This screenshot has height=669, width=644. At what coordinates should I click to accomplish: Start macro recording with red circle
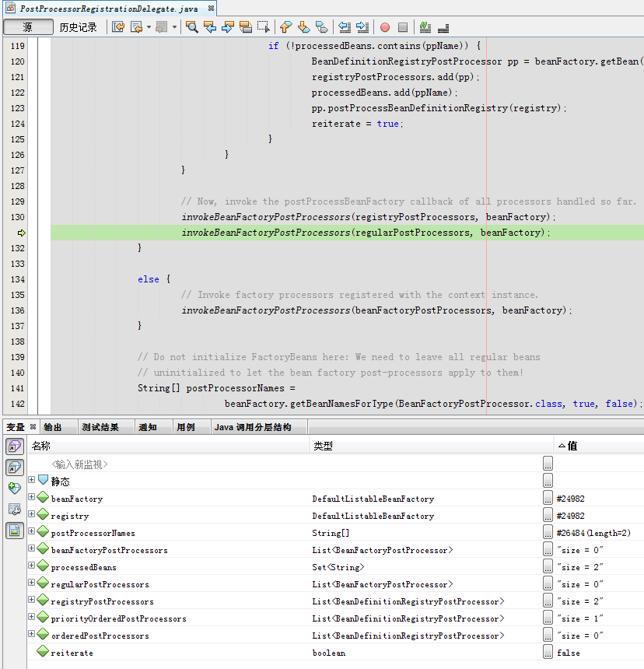(385, 27)
